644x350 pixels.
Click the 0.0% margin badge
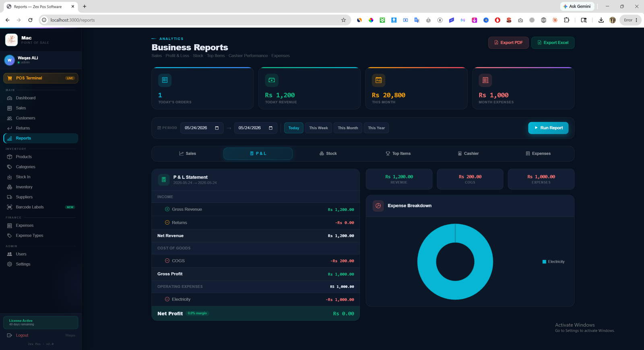[x=197, y=313]
